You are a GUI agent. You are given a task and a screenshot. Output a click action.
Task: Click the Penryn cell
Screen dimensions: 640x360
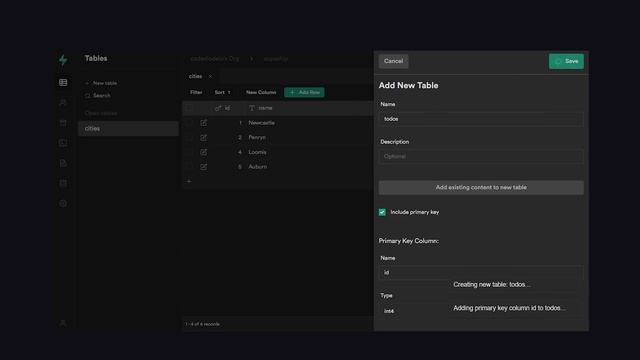click(x=257, y=138)
